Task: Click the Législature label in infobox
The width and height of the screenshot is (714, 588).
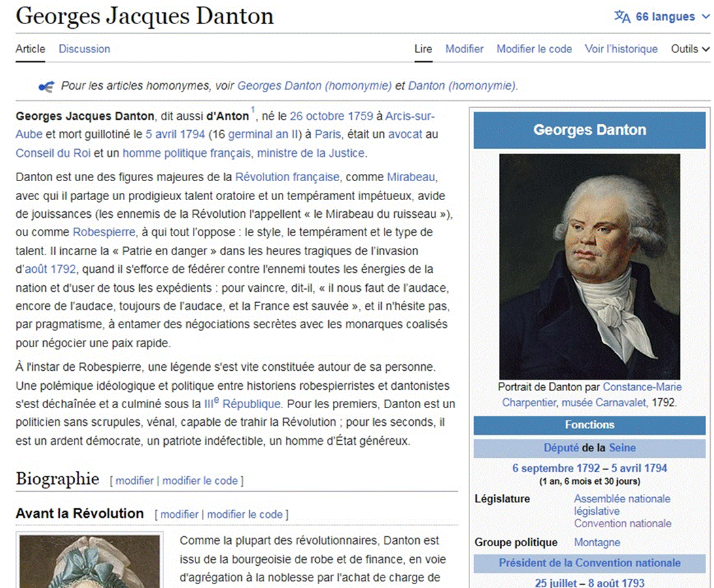Action: (x=502, y=499)
